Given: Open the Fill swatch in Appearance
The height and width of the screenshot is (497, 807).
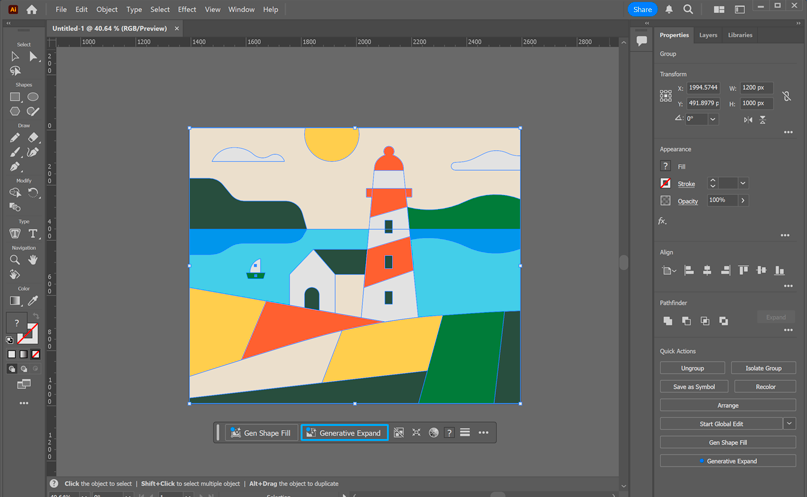Looking at the screenshot, I should (665, 166).
